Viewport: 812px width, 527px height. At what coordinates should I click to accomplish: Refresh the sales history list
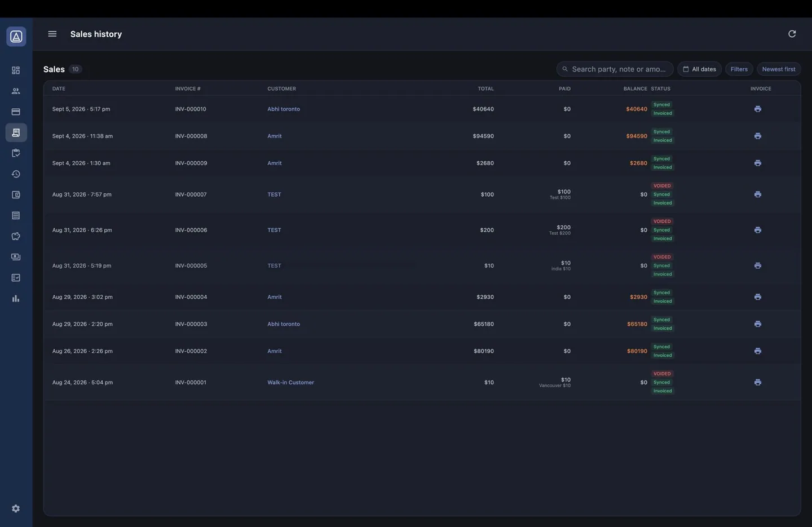pos(792,34)
